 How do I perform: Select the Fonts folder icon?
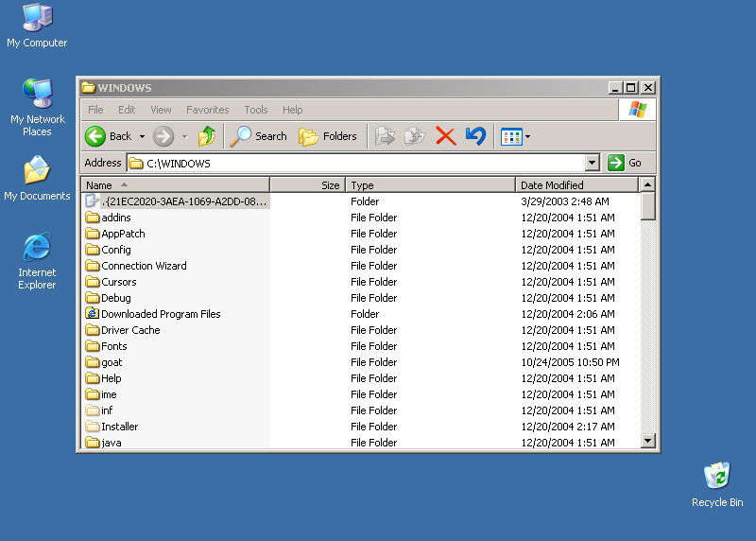(x=92, y=346)
